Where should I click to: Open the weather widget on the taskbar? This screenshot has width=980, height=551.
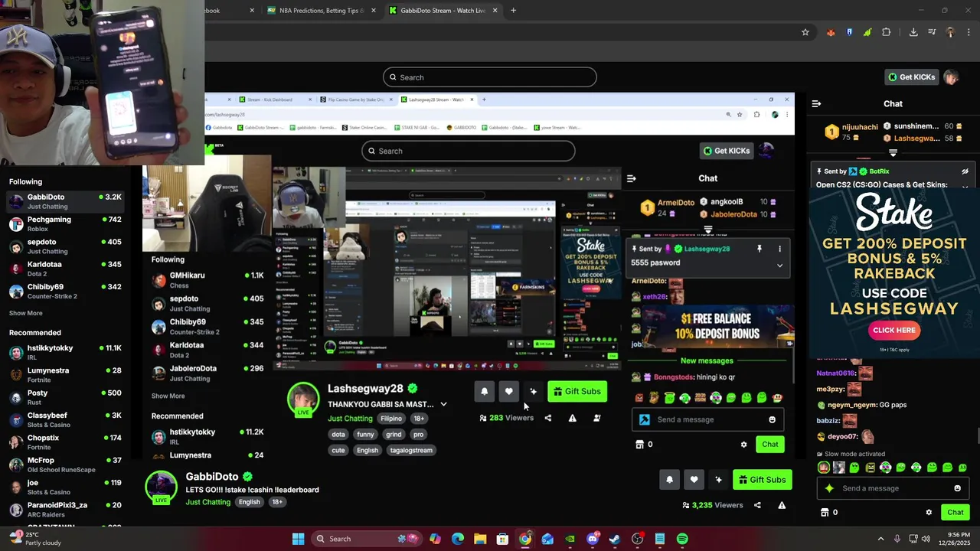pos(37,539)
